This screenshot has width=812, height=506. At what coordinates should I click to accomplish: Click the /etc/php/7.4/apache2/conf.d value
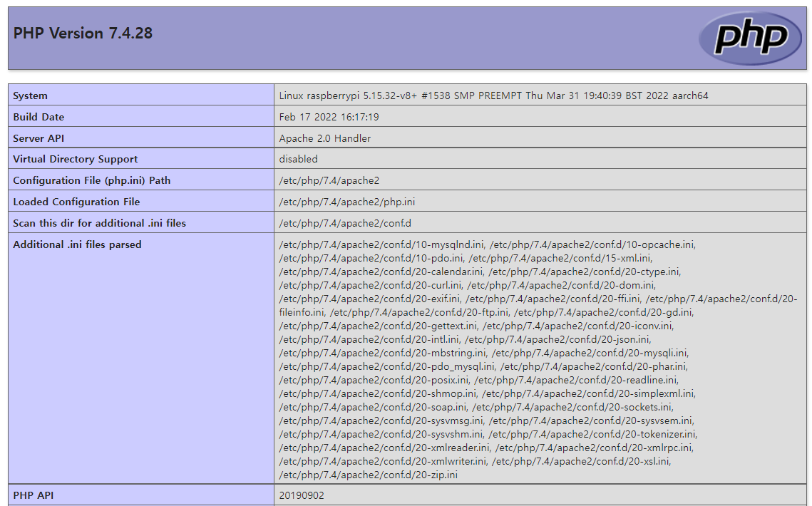(345, 223)
